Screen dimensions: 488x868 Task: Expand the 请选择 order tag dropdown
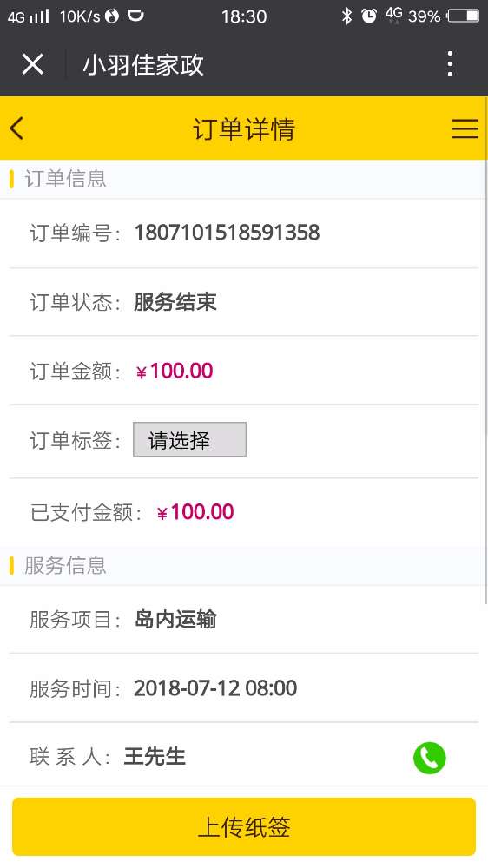pos(189,439)
